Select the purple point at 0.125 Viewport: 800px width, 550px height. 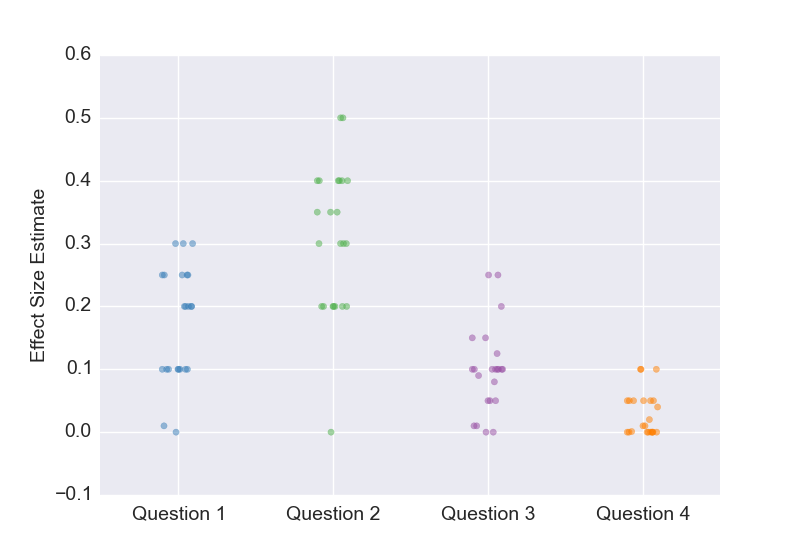click(x=497, y=354)
